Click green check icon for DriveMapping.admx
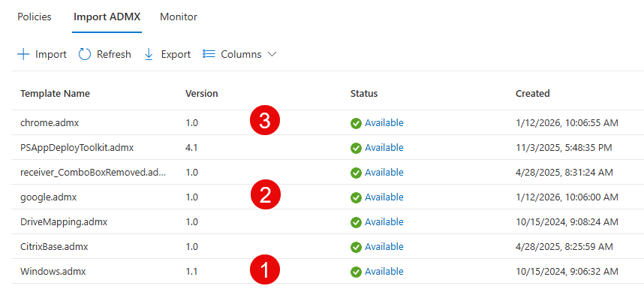The image size is (644, 298). tap(356, 222)
